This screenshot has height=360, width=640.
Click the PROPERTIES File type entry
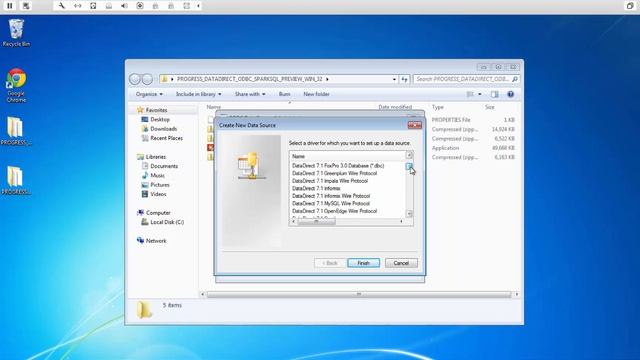coord(451,120)
